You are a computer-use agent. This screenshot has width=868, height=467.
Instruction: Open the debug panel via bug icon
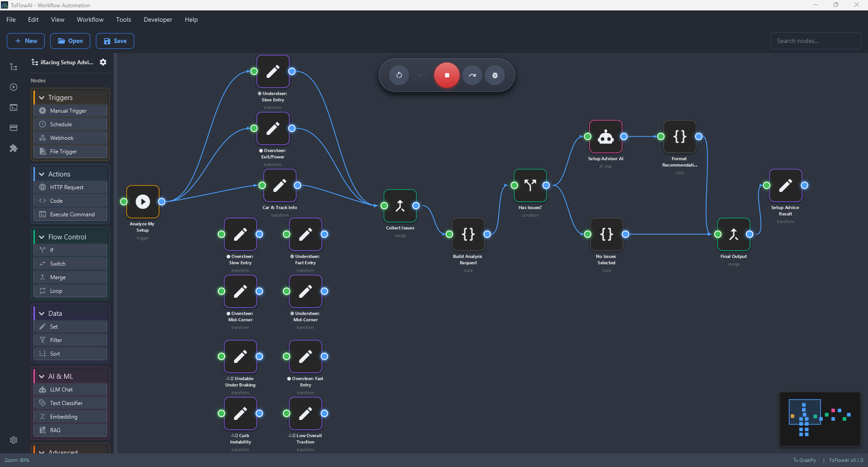495,75
